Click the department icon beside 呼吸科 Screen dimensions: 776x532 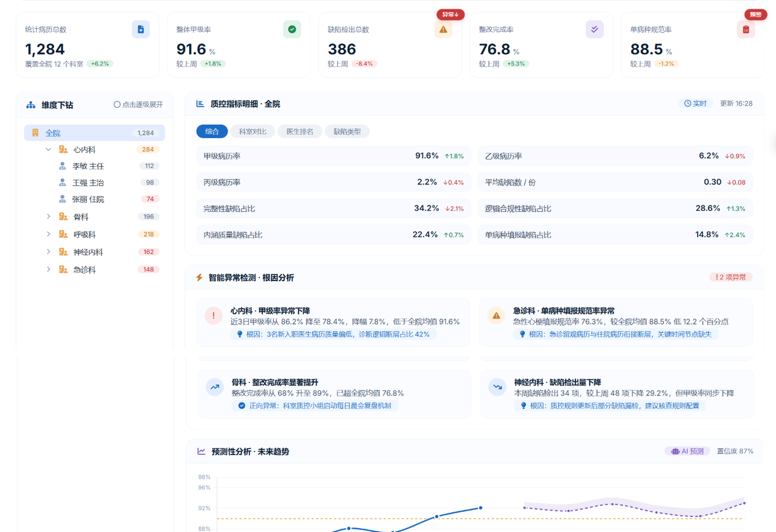coord(63,234)
